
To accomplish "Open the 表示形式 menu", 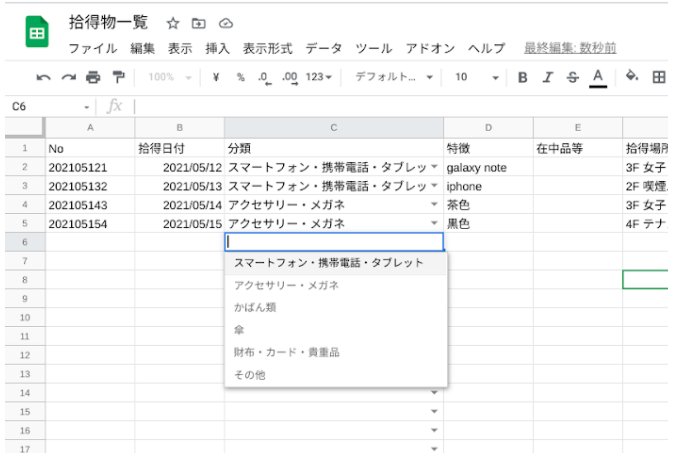I will point(267,48).
